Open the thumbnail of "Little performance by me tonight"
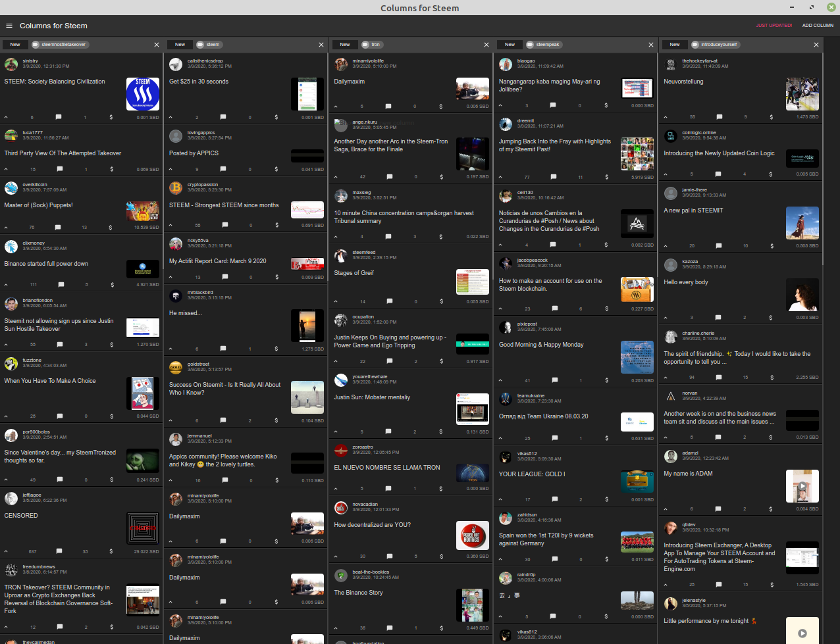The image size is (840, 644). [x=802, y=630]
